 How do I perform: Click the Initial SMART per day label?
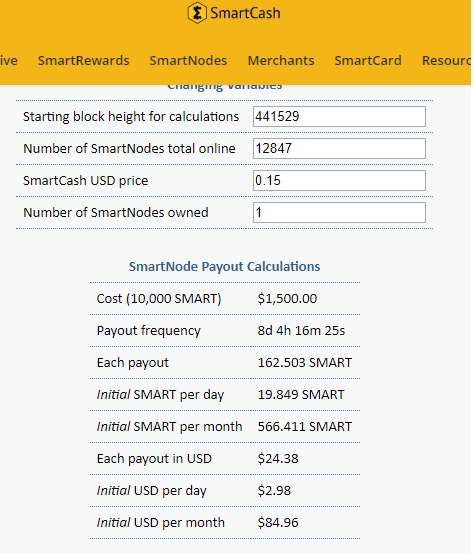point(160,395)
